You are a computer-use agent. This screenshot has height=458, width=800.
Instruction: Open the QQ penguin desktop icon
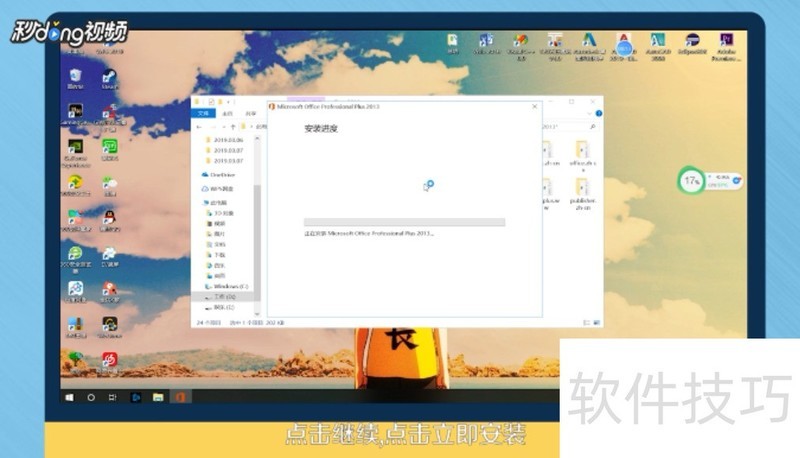coord(109,221)
